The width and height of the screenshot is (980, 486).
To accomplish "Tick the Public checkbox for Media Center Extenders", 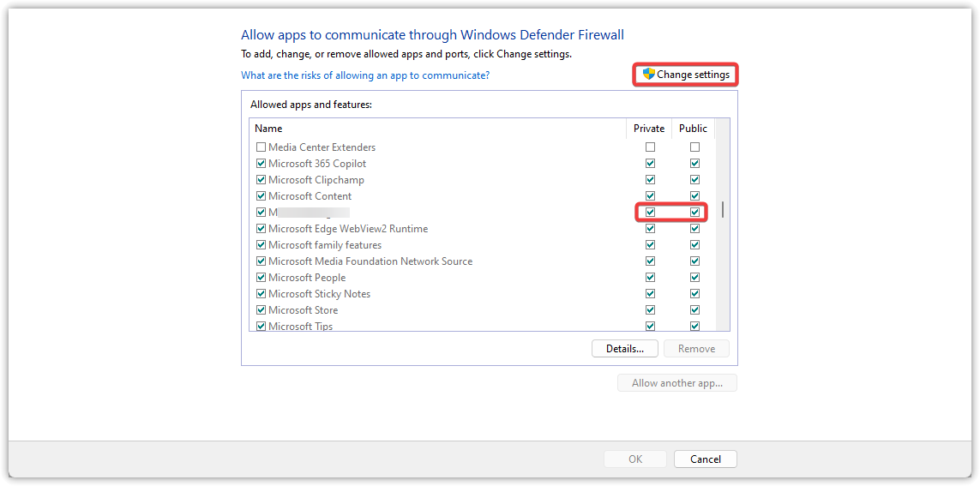I will click(x=694, y=147).
